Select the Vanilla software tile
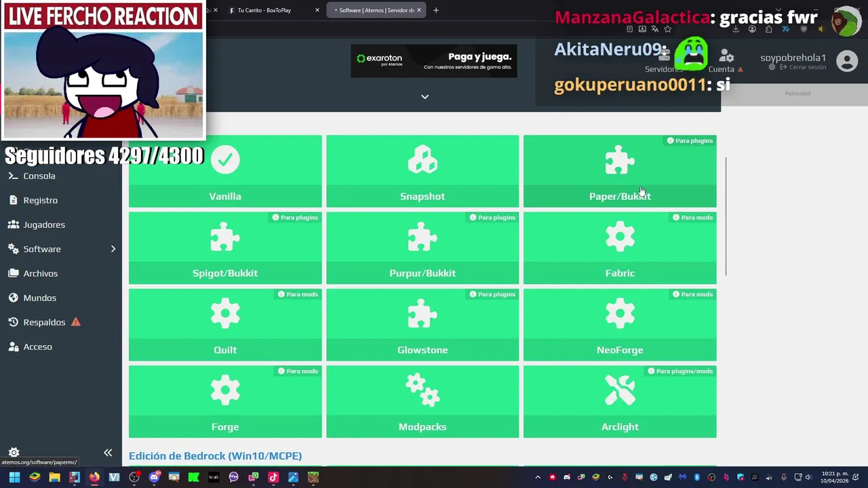 (x=225, y=171)
